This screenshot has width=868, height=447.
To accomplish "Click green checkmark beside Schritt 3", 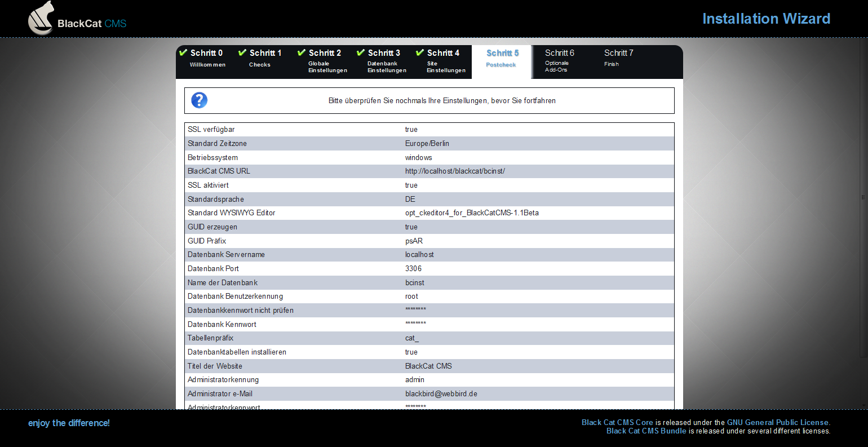I will pos(361,52).
